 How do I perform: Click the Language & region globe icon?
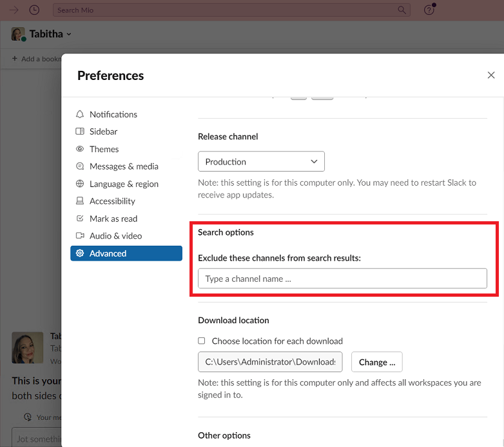pyautogui.click(x=80, y=184)
